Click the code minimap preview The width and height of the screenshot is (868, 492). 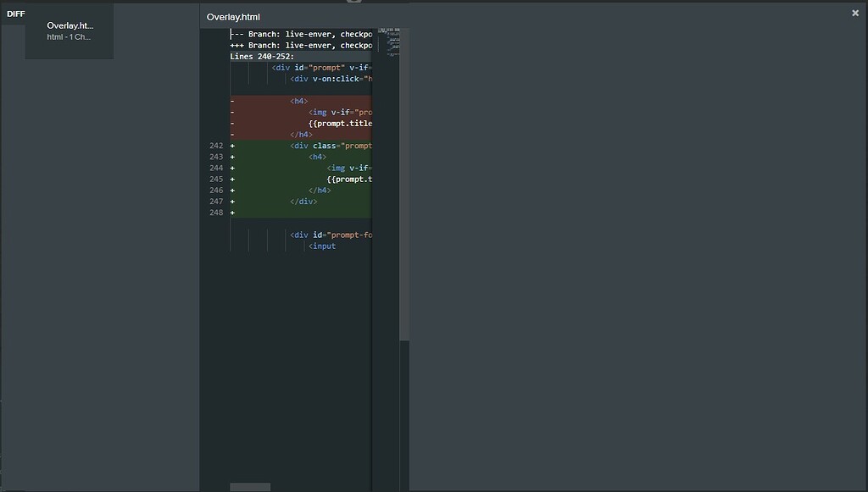tap(388, 42)
